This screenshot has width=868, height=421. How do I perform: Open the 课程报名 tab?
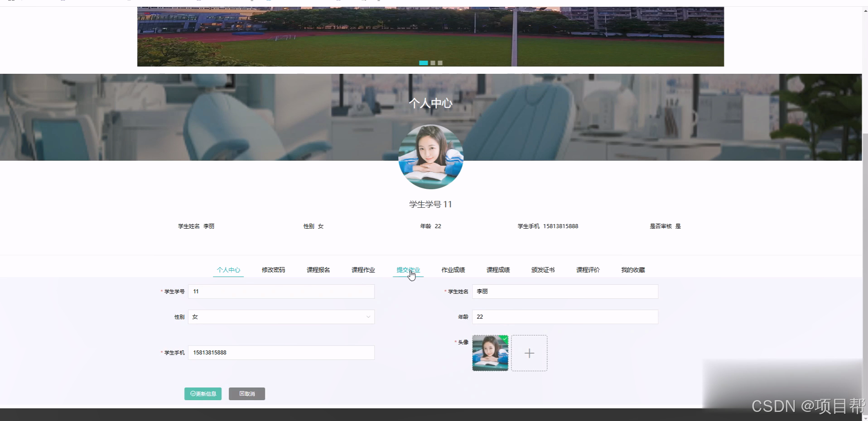click(318, 270)
